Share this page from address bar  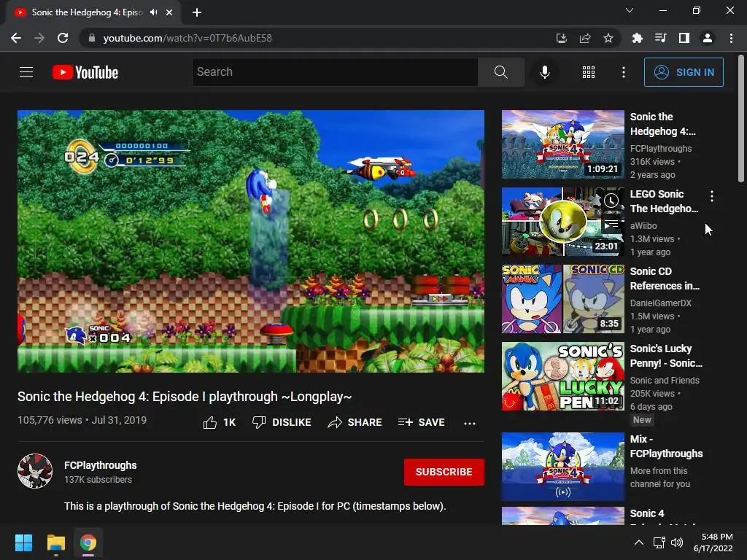[x=585, y=38]
